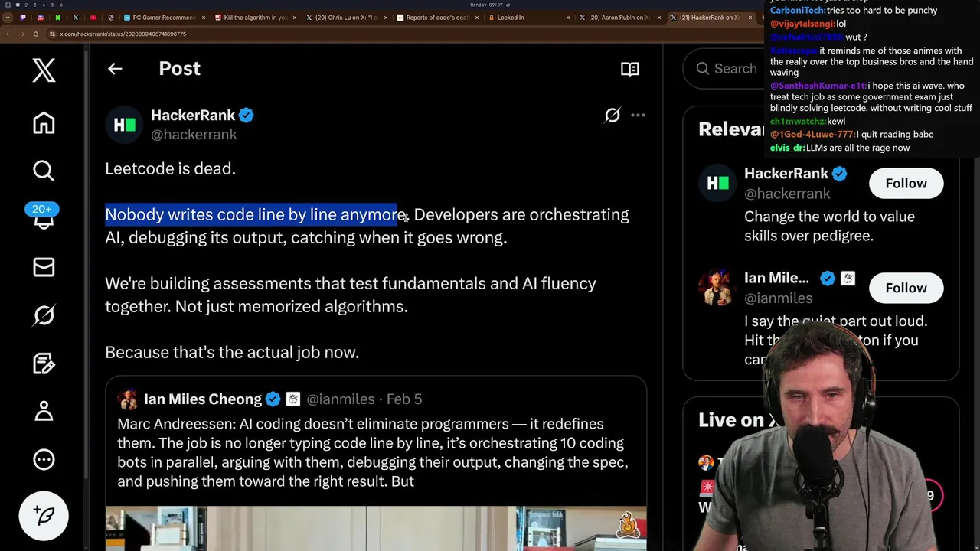
Task: Open Explore search icon in the sidebar
Action: 44,170
